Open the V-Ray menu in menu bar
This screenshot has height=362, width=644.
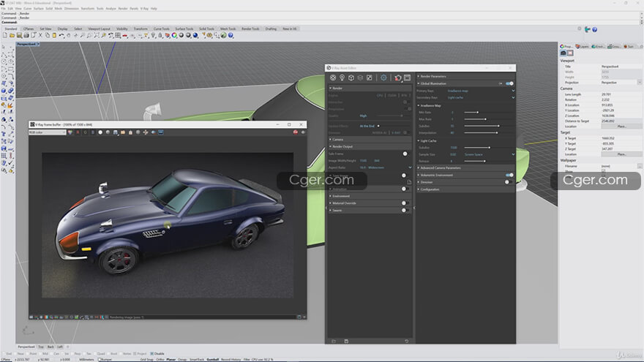pos(144,8)
